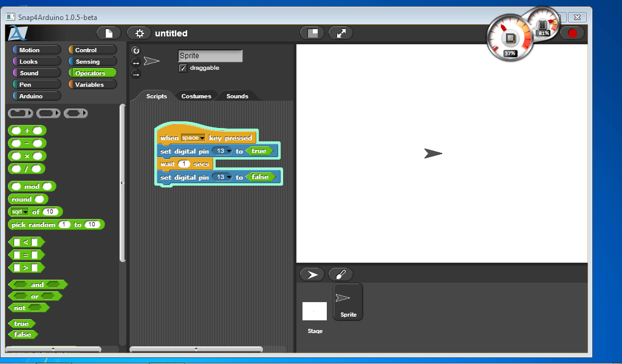Click the project title 'untitled'

[x=171, y=33]
